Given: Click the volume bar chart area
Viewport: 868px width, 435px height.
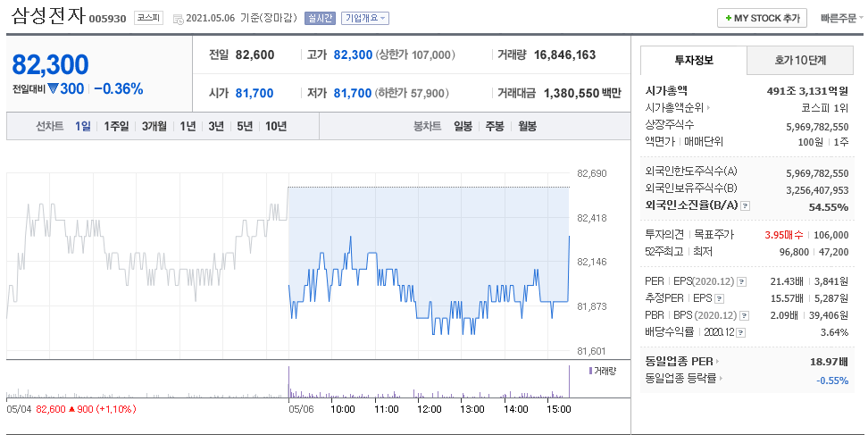Looking at the screenshot, I should (288, 382).
